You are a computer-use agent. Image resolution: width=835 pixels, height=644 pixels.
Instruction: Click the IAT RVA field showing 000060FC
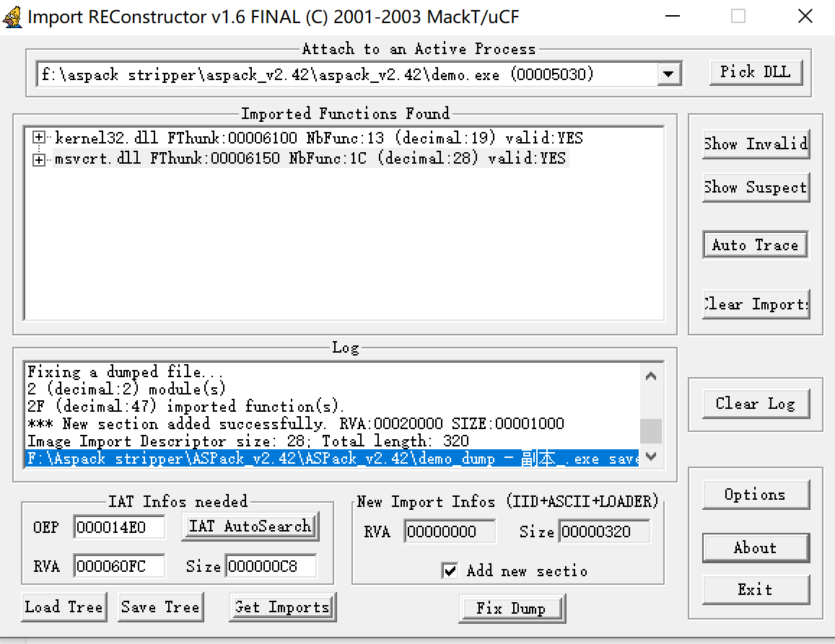tap(119, 566)
